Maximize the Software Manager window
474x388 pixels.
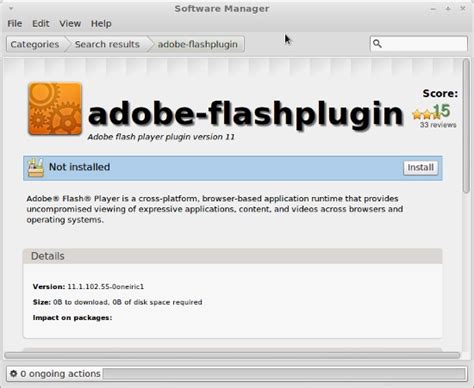(x=448, y=9)
